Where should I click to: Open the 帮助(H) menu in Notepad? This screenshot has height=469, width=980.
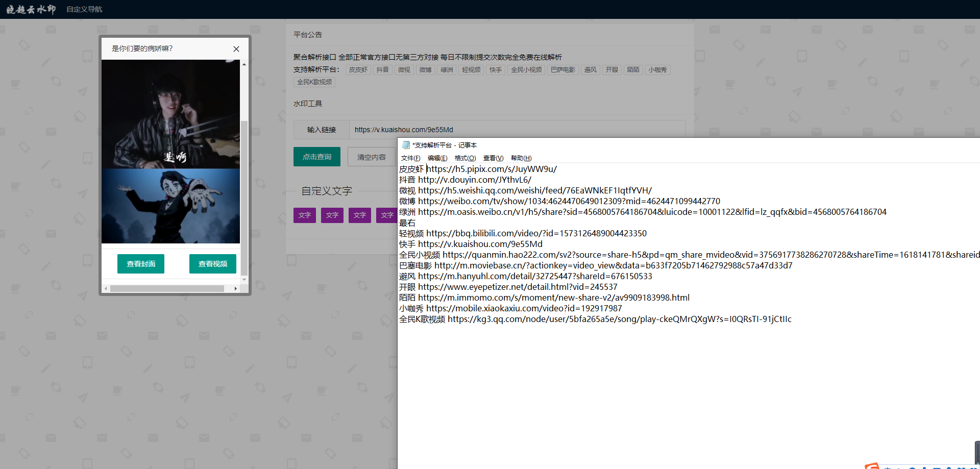pyautogui.click(x=520, y=158)
